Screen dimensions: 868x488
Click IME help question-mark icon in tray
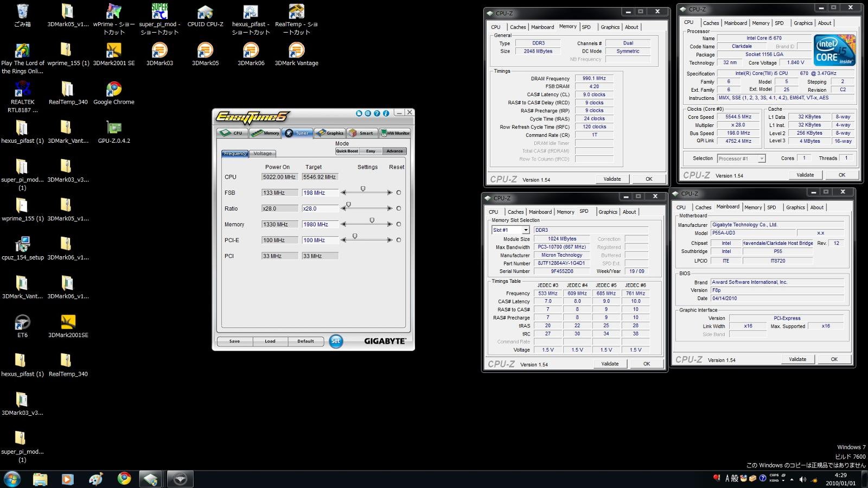tap(763, 478)
